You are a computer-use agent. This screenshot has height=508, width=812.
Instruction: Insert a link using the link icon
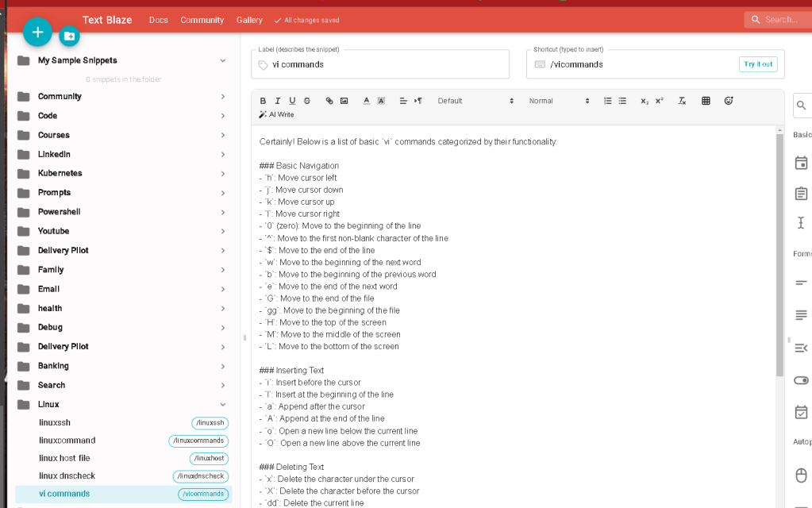(329, 101)
